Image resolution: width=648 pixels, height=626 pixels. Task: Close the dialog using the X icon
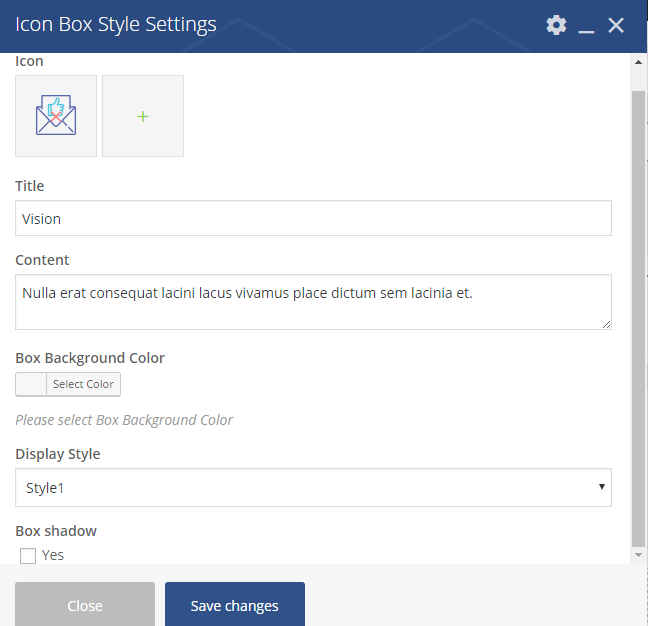tap(616, 25)
